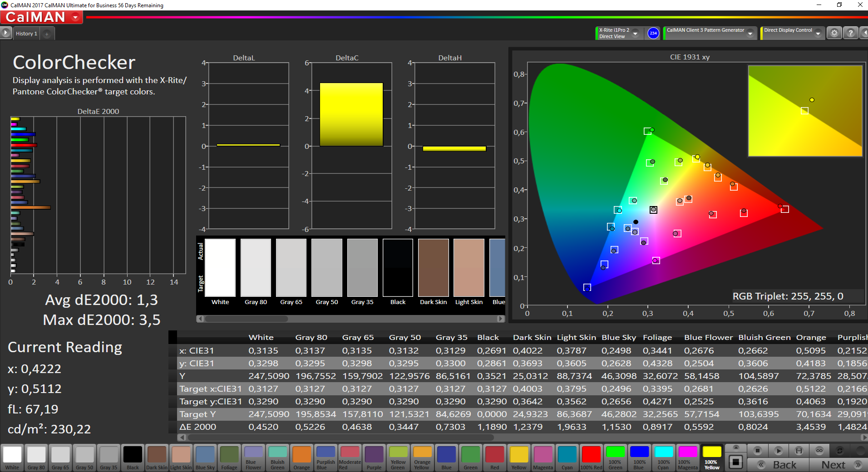Click the pattern window square icon

736,462
